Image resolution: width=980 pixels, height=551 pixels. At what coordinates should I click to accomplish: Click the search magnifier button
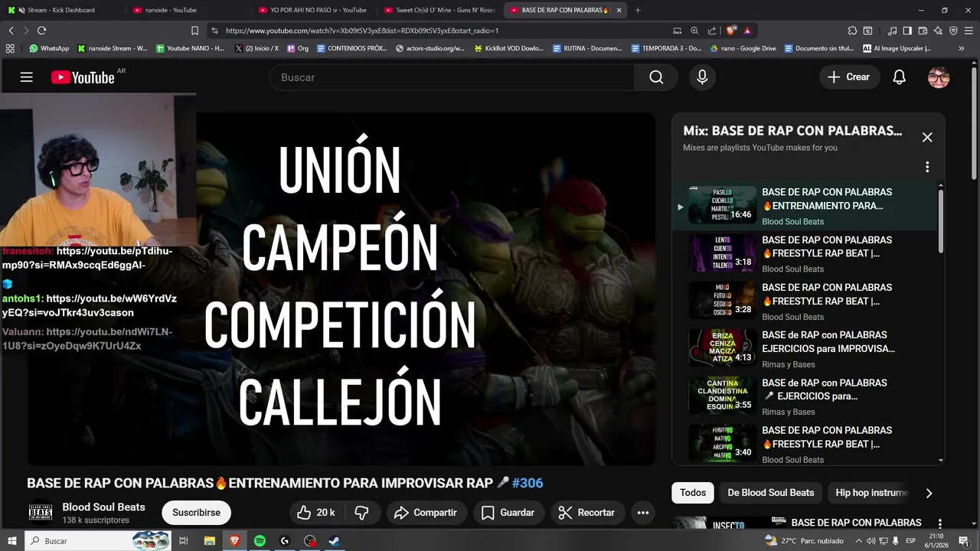coord(656,77)
